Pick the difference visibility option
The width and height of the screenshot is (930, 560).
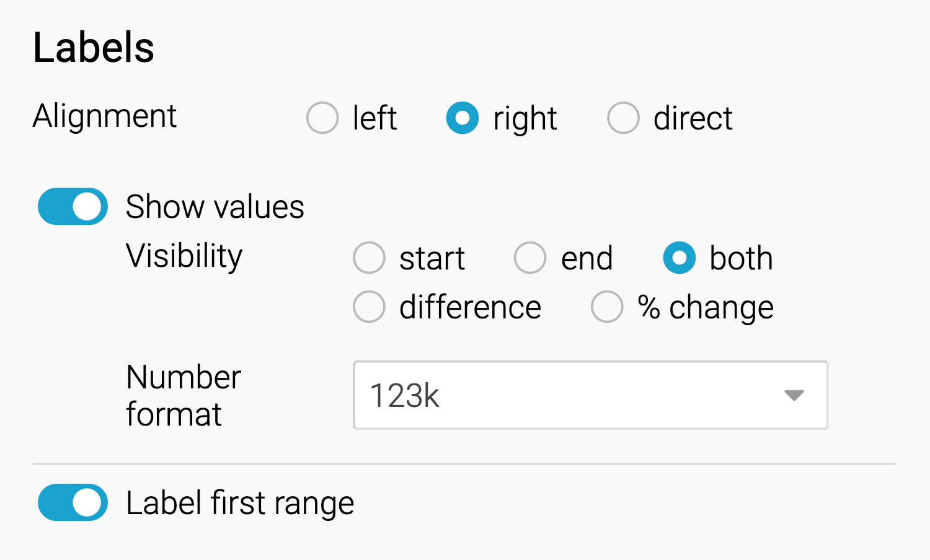tap(370, 307)
